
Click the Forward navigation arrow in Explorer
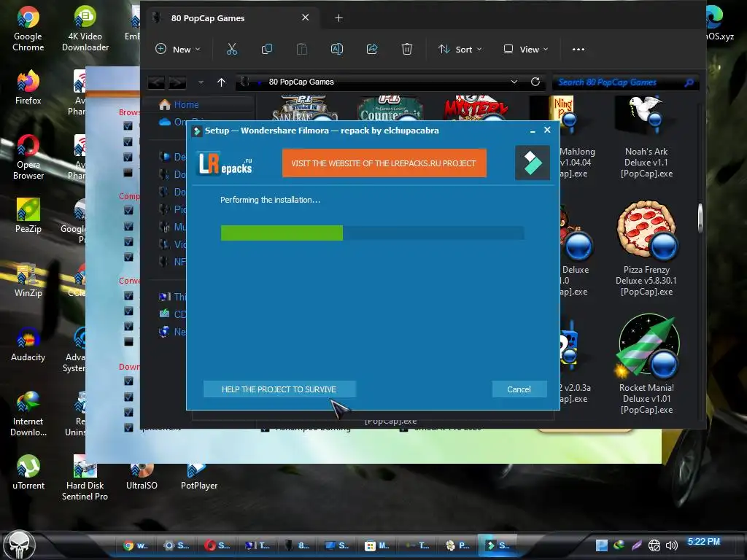coord(177,82)
